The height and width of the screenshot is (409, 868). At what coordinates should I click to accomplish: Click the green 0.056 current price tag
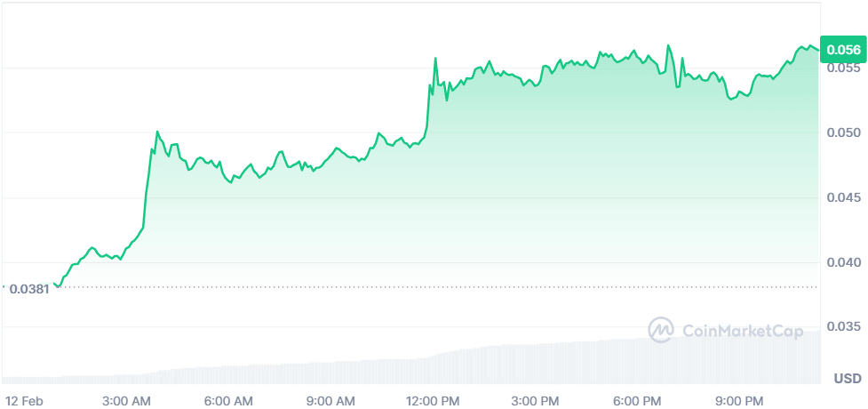click(842, 50)
